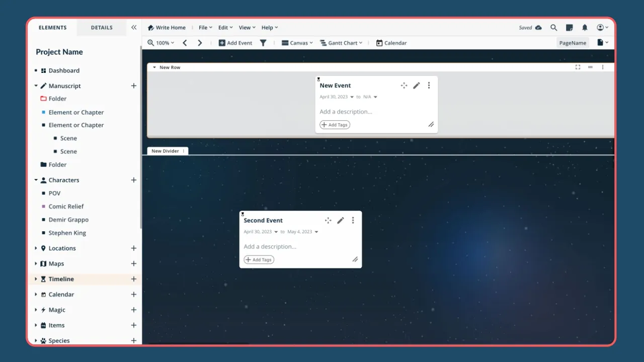Viewport: 644px width, 362px height.
Task: Open notifications via the bell icon
Action: tap(585, 28)
